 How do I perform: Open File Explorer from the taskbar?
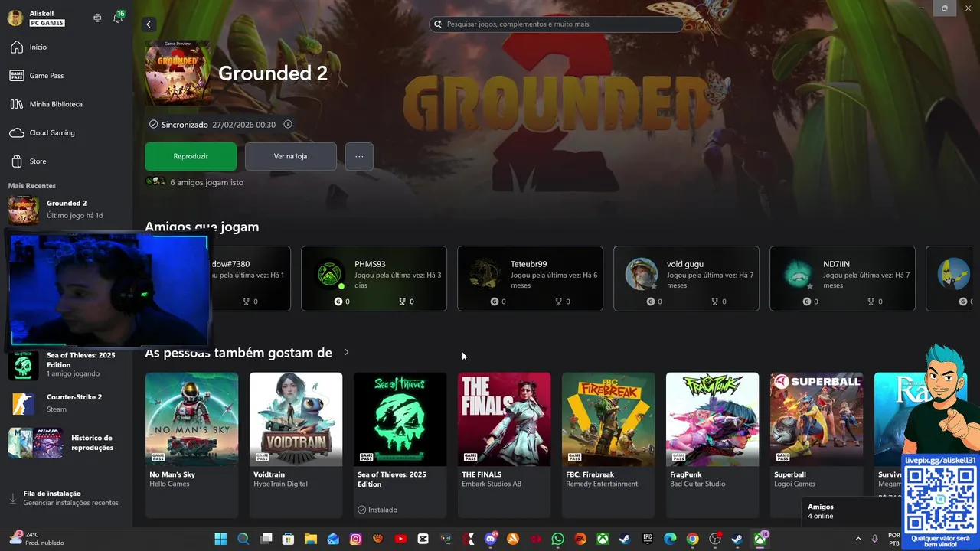click(311, 539)
